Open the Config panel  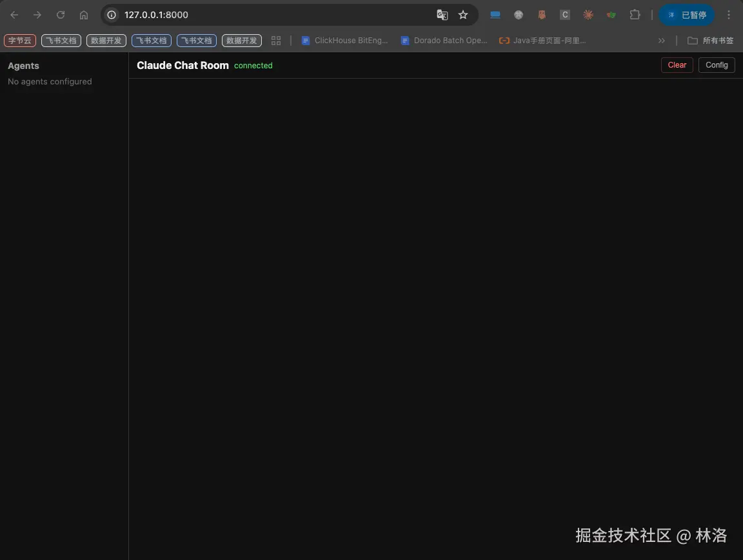[x=717, y=64]
